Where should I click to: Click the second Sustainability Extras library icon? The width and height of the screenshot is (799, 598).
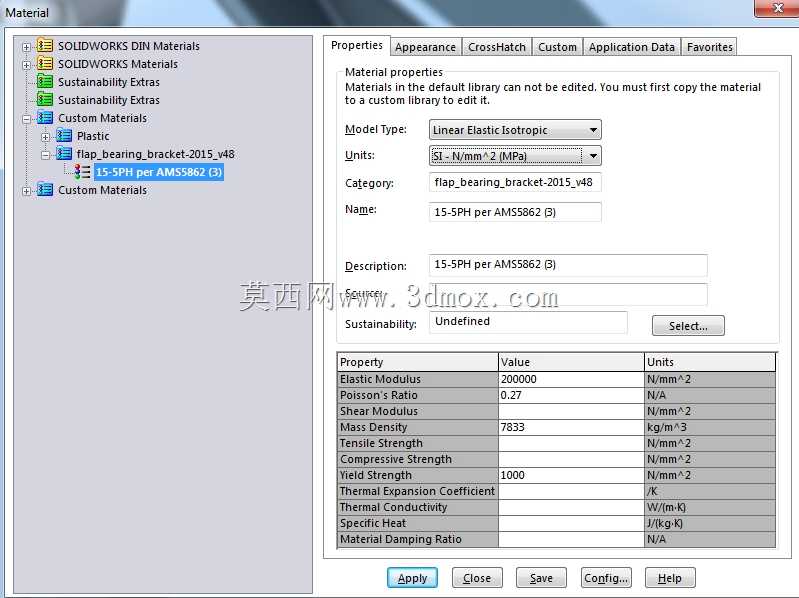point(45,99)
